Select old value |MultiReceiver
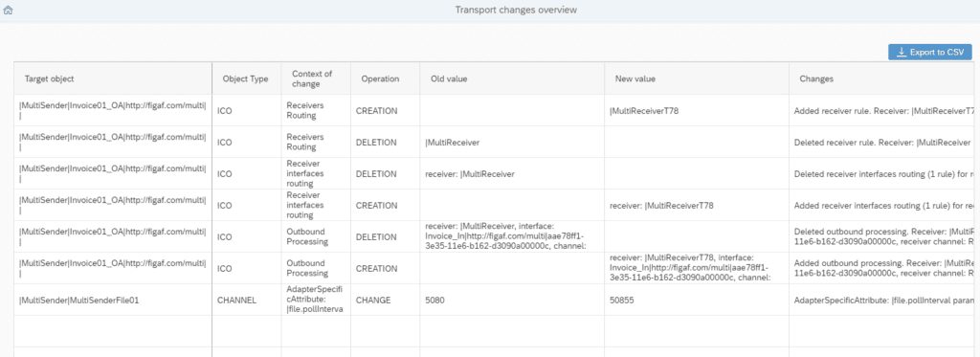This screenshot has height=357, width=980. click(512, 143)
